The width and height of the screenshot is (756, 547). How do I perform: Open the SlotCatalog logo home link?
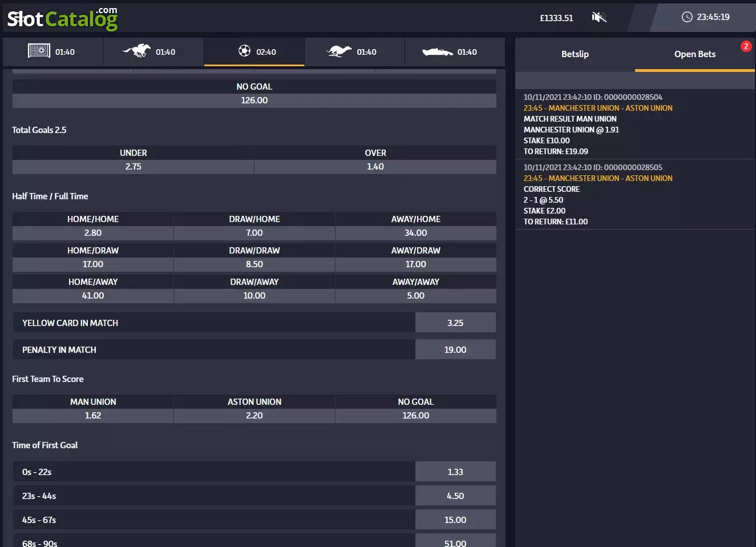(62, 19)
